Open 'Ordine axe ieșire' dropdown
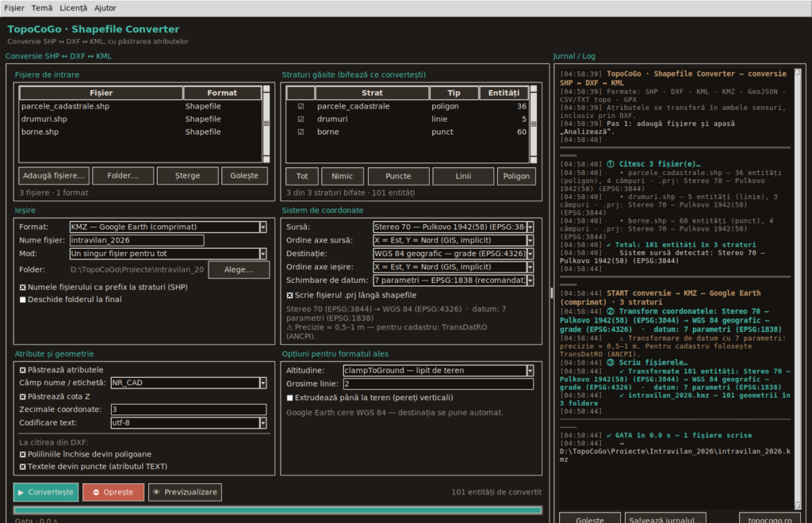This screenshot has width=812, height=523. coord(453,267)
